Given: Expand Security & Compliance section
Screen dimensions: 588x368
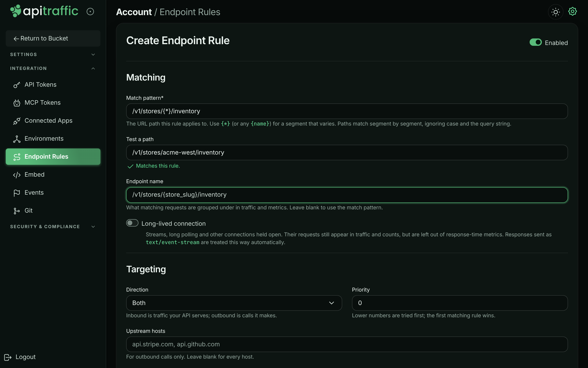Looking at the screenshot, I should [53, 227].
